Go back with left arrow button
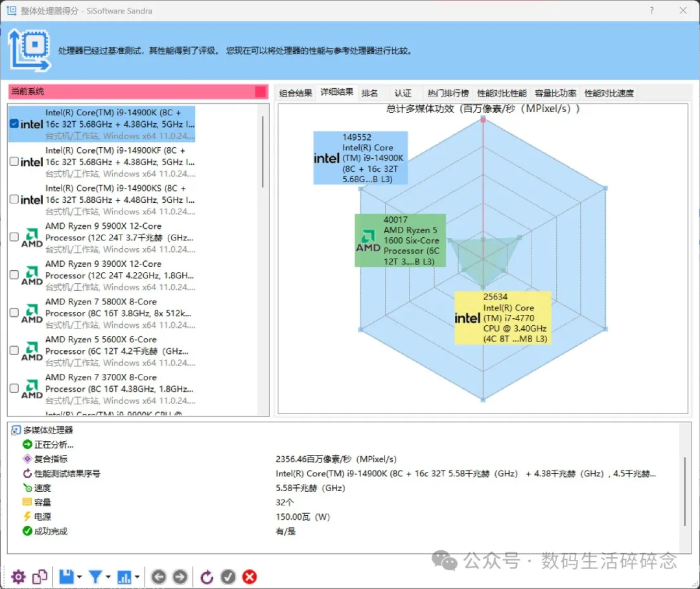Viewport: 700px width, 589px height. click(159, 577)
